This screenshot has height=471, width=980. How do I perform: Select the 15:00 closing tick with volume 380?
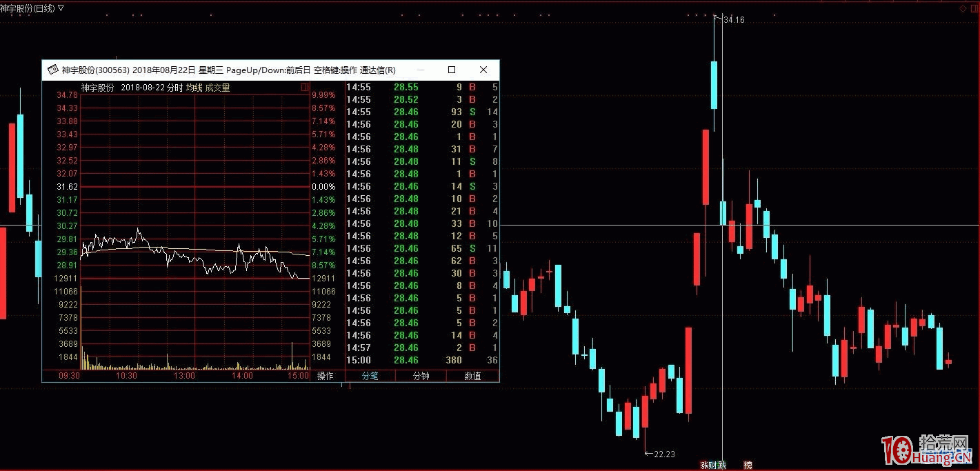(422, 361)
